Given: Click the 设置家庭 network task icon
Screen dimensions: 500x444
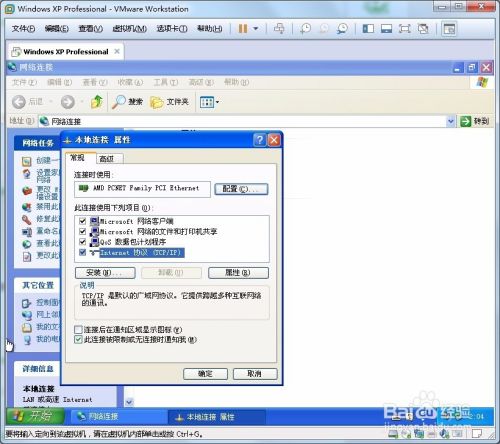Looking at the screenshot, I should 27,174.
